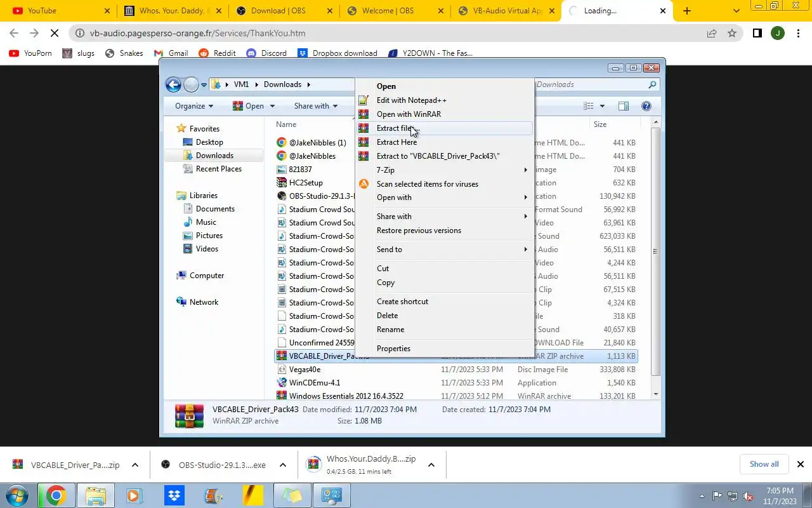Open the Reddit bookmark
812x508 pixels.
[x=217, y=53]
